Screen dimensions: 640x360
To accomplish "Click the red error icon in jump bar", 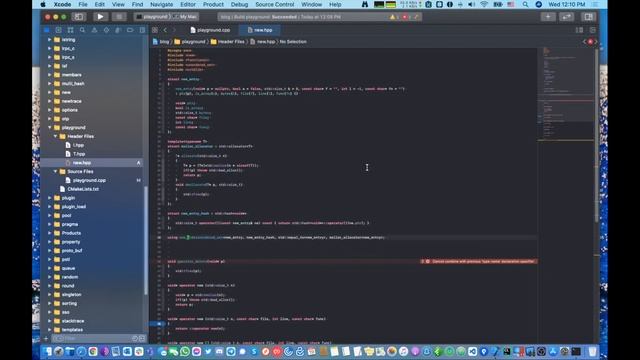I will [x=590, y=42].
